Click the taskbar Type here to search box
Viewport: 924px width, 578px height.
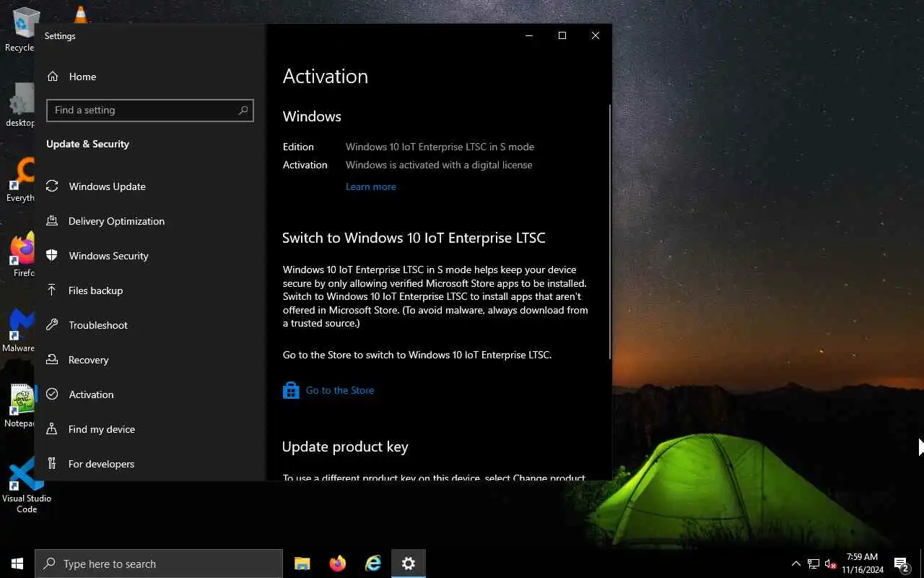[159, 564]
